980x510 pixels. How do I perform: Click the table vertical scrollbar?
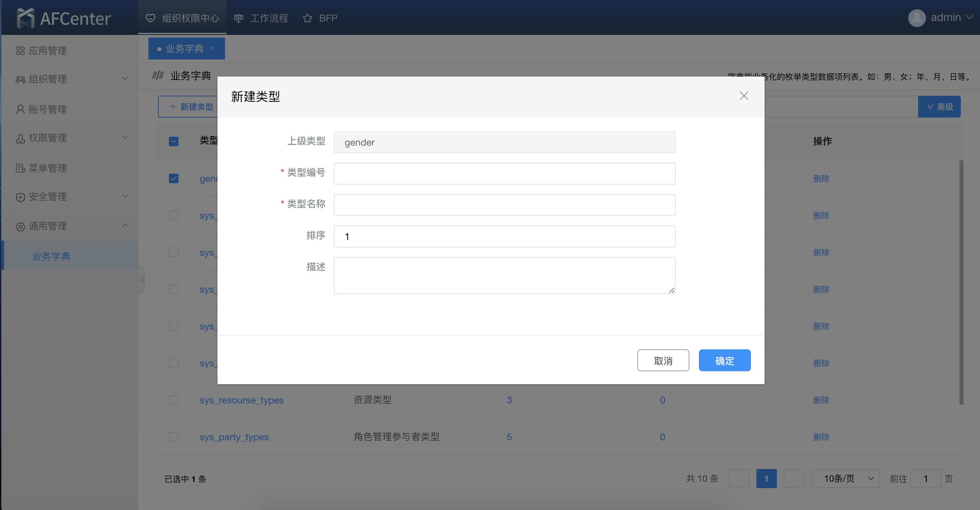[961, 282]
